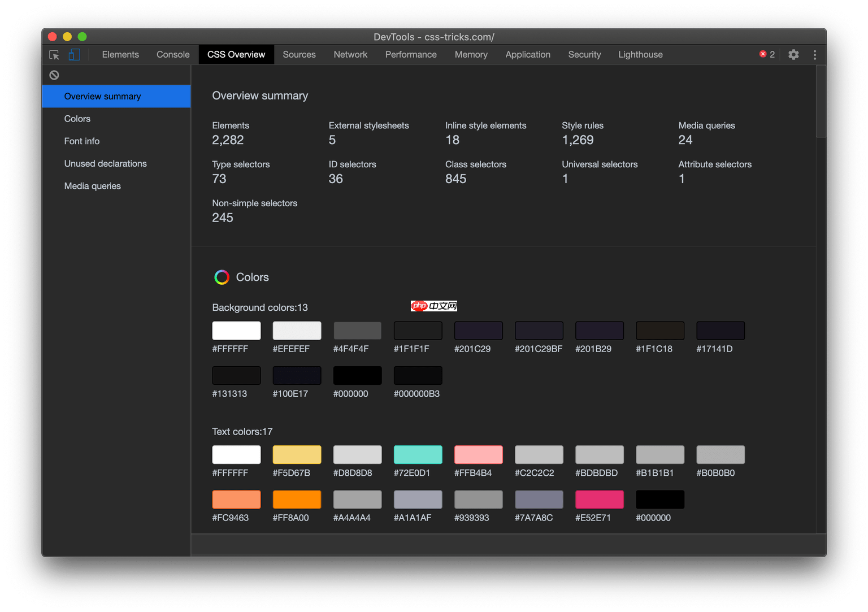Toggle the device toolbar icon
Viewport: 868px width, 612px height.
point(74,55)
